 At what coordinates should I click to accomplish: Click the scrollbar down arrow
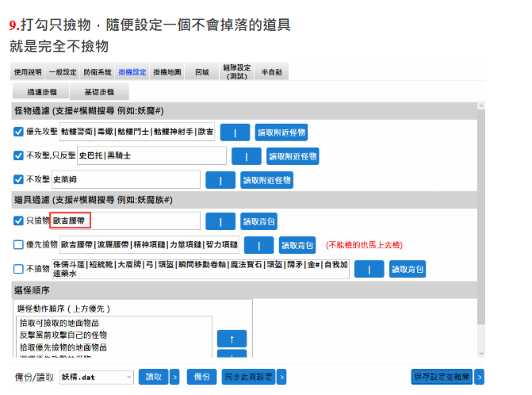point(481,353)
